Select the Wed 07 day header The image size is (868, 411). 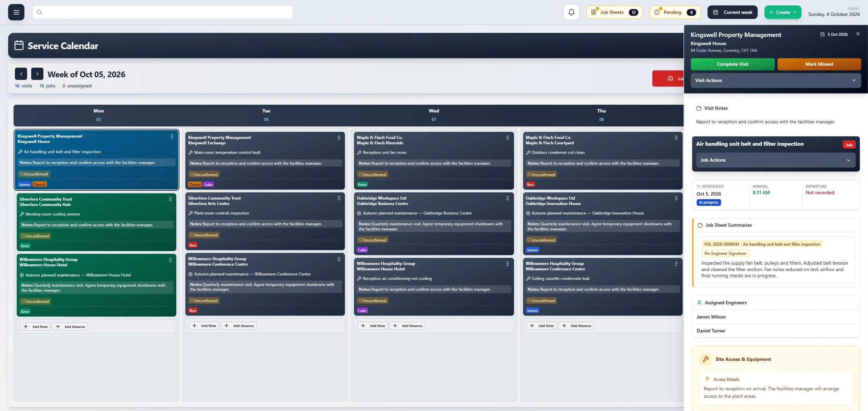coord(434,115)
